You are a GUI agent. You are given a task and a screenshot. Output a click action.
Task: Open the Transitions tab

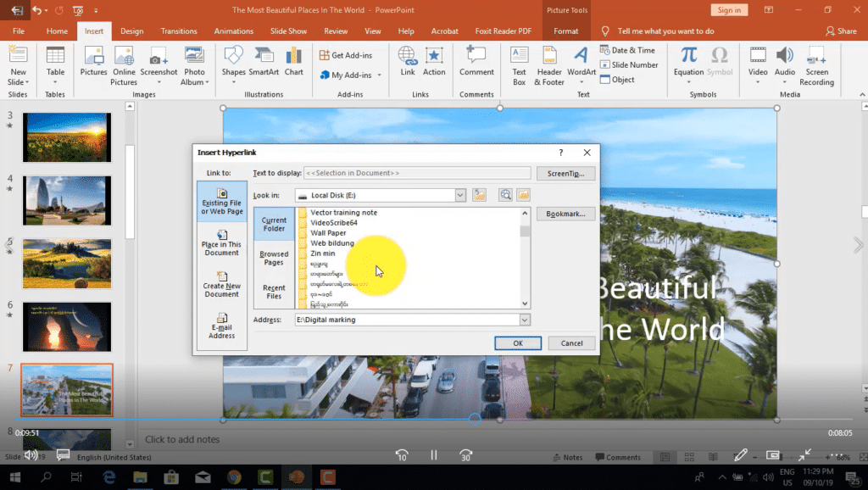tap(179, 31)
